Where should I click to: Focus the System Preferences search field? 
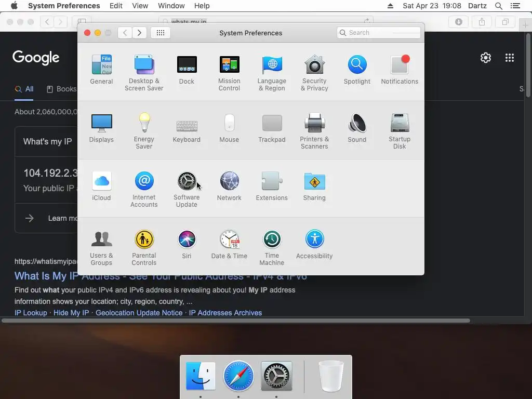pyautogui.click(x=379, y=33)
